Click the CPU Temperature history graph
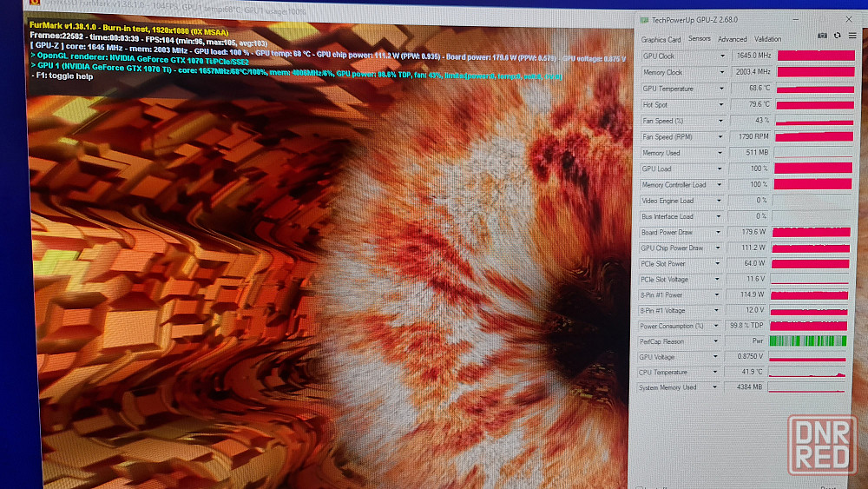 [x=808, y=373]
